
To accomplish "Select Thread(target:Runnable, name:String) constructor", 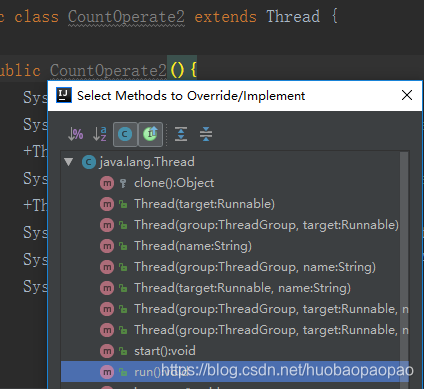I will pos(242,288).
